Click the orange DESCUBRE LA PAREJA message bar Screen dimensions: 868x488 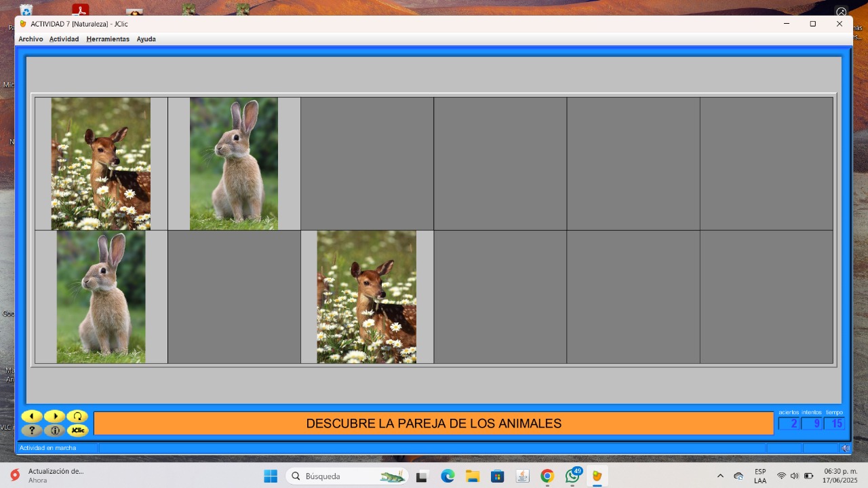click(x=433, y=424)
